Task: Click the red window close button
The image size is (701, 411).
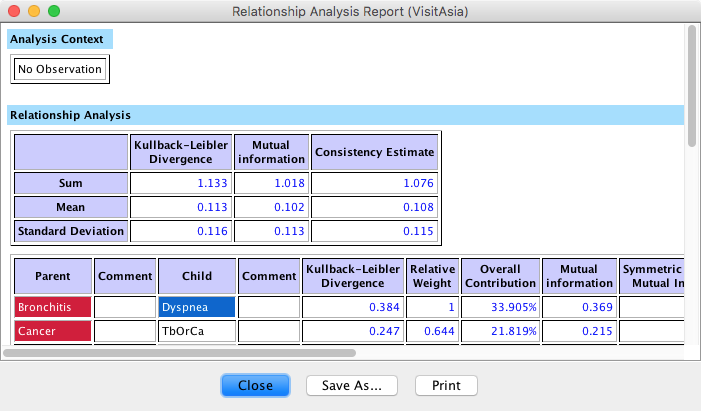Action: click(x=14, y=13)
